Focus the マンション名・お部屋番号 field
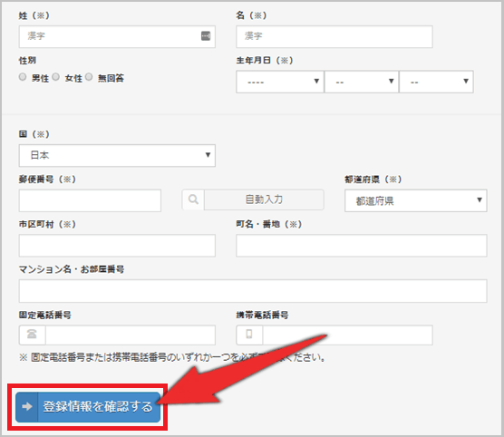 (253, 291)
